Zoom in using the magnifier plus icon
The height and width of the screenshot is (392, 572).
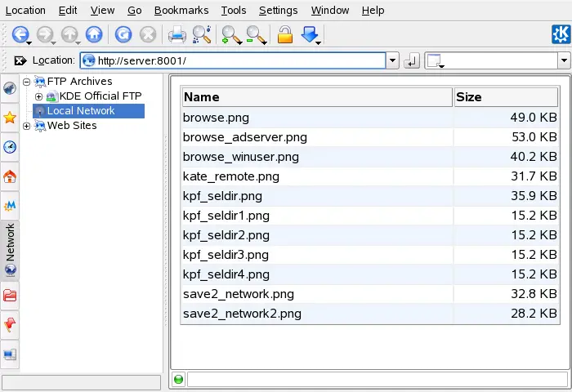point(230,34)
